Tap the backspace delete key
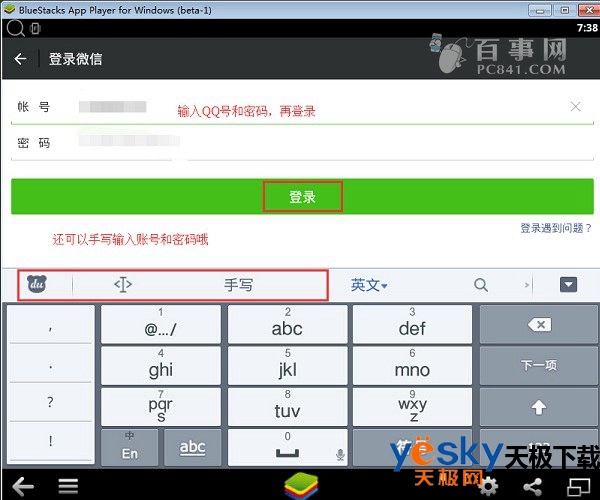Screen dimensions: 600x500 pyautogui.click(x=539, y=324)
